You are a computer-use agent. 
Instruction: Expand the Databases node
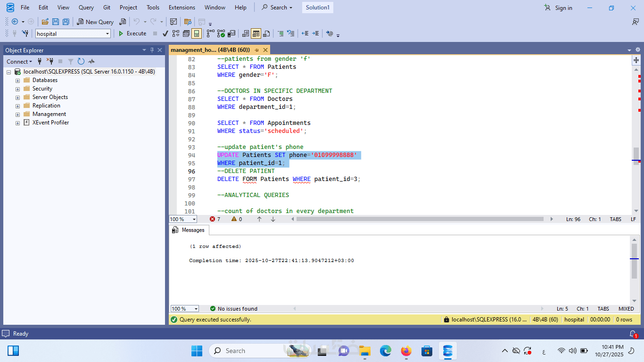coord(18,81)
